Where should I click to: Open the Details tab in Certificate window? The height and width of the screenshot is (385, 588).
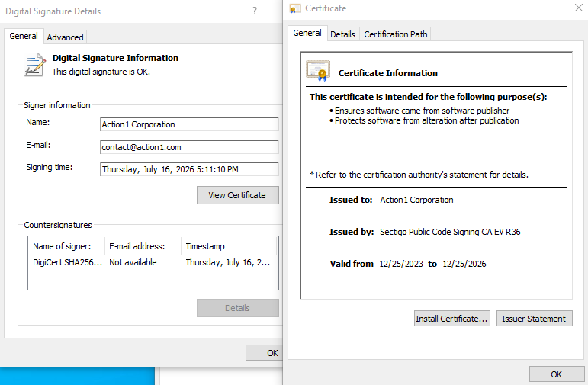342,34
